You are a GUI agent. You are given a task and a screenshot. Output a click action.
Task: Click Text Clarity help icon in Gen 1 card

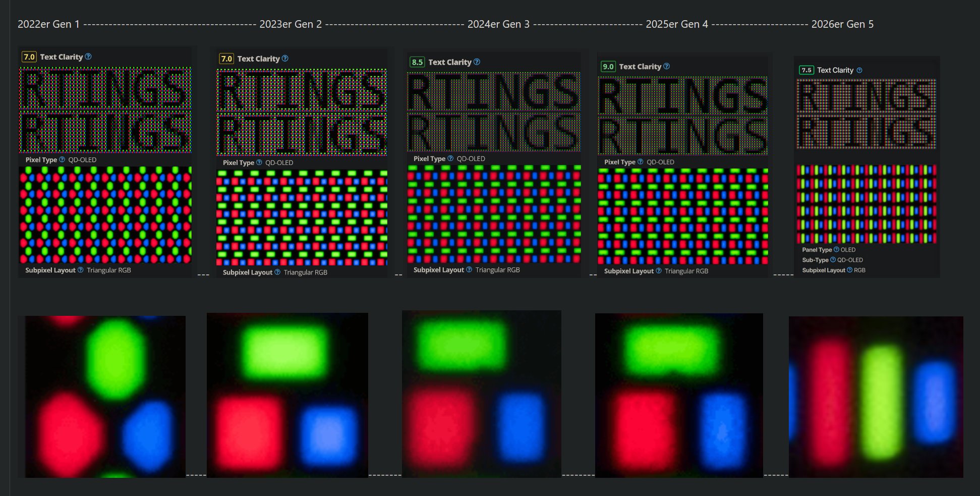point(88,57)
